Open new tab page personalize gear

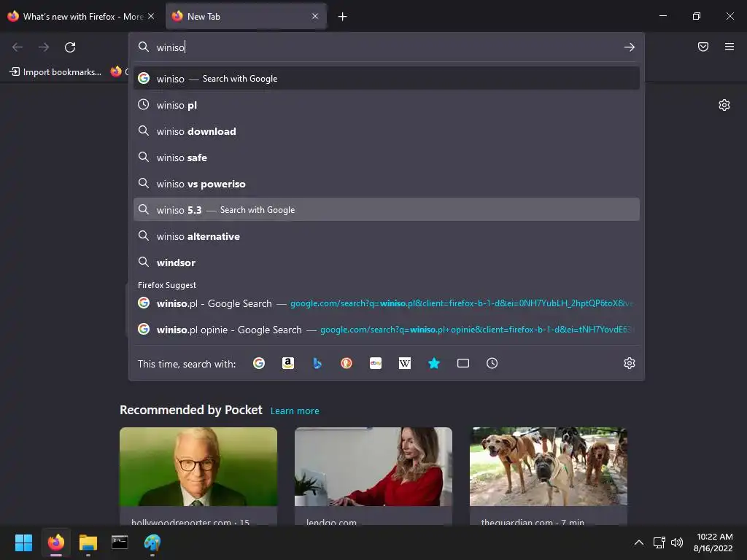point(724,105)
